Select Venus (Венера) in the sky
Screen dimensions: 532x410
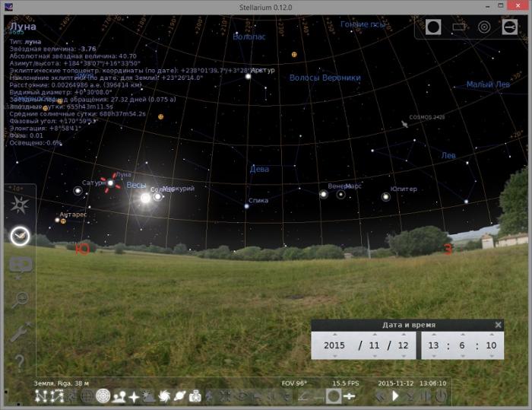tap(324, 194)
